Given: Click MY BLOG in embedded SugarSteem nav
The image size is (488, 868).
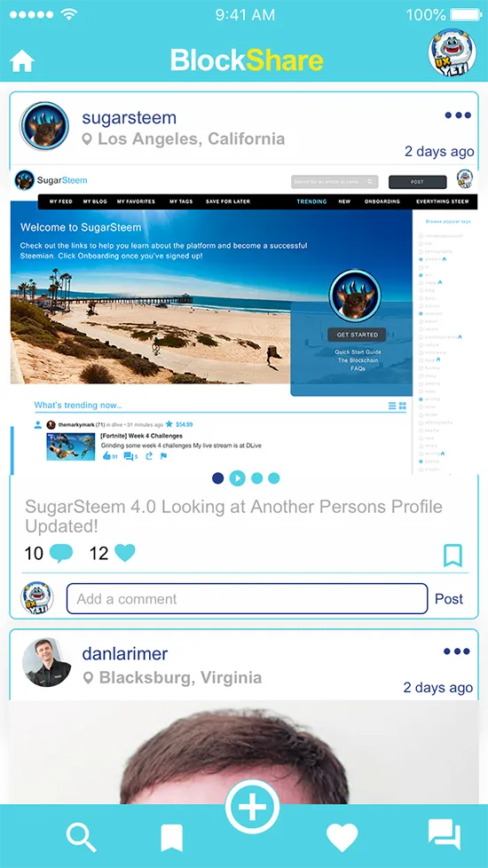Looking at the screenshot, I should pos(95,201).
